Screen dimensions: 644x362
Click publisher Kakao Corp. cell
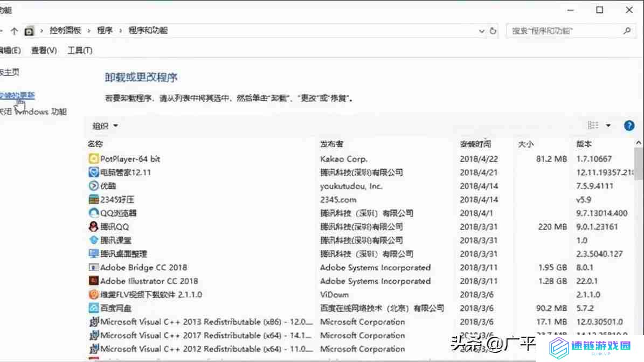coord(344,159)
